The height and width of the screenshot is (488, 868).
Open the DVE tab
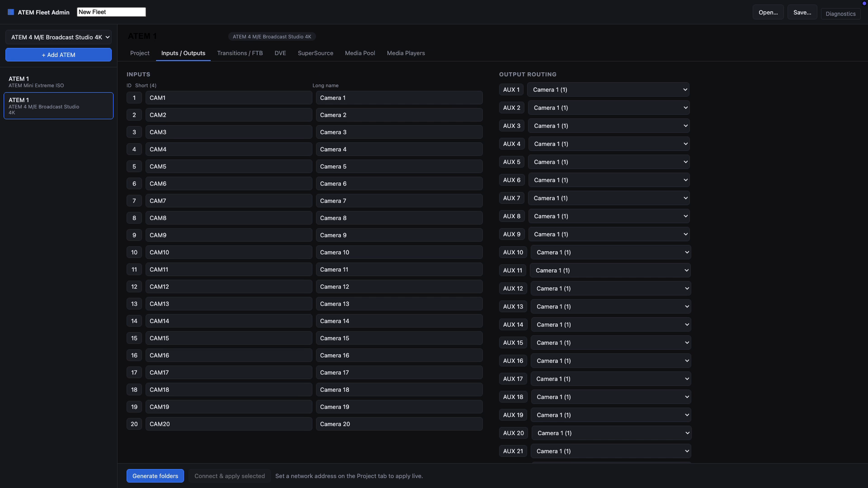[x=280, y=53]
